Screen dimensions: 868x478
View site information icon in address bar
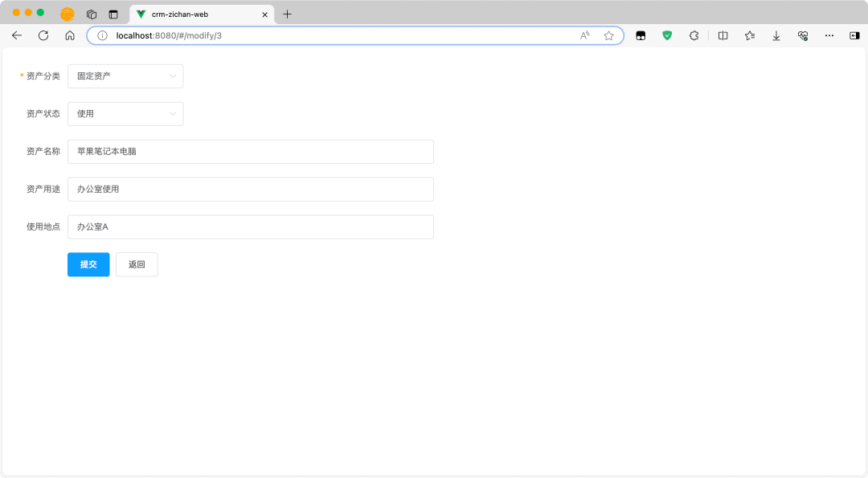(x=102, y=35)
